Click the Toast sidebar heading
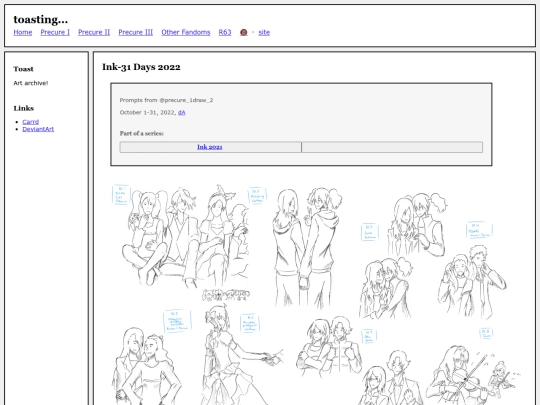The height and width of the screenshot is (405, 540). [x=23, y=69]
